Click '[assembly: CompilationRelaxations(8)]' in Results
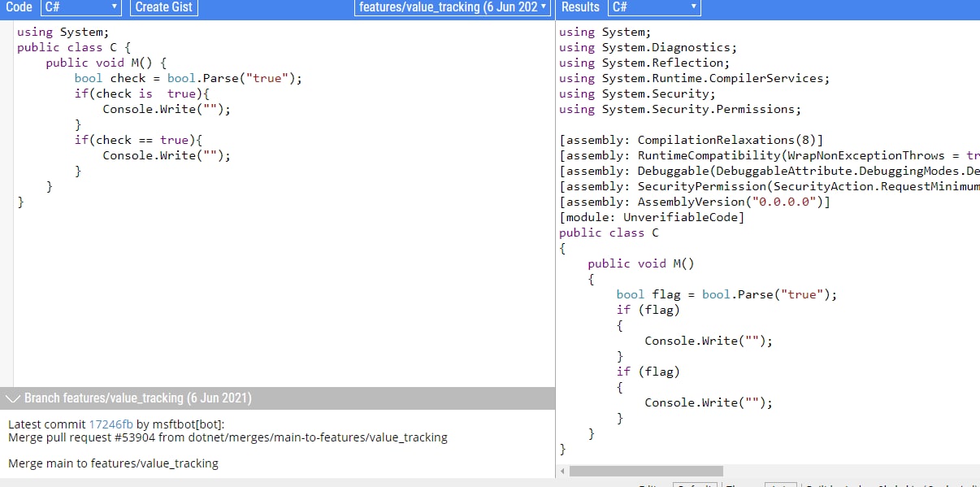980x487 pixels. [x=691, y=140]
